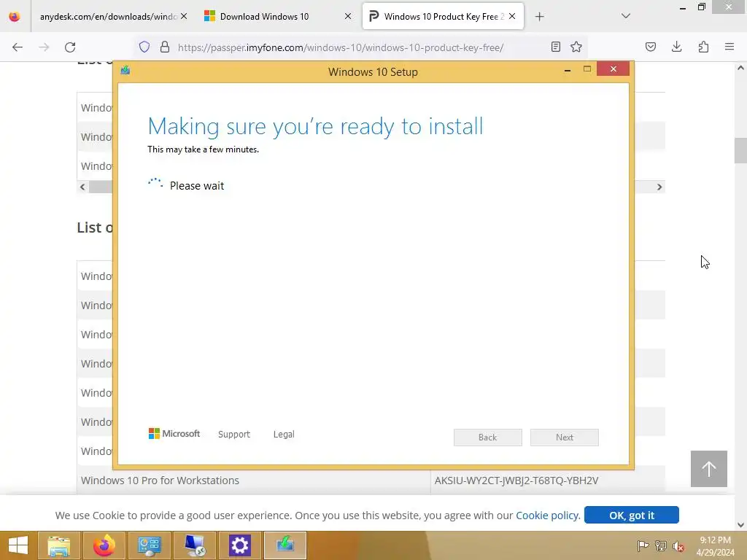Image resolution: width=747 pixels, height=560 pixels.
Task: Click the muted volume tray icon
Action: pyautogui.click(x=678, y=545)
